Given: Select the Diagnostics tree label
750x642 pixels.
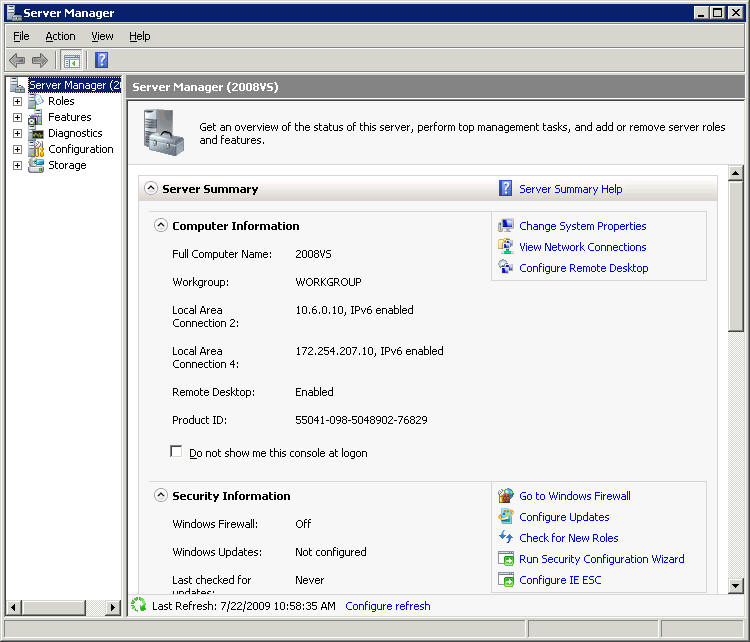Looking at the screenshot, I should [x=75, y=133].
